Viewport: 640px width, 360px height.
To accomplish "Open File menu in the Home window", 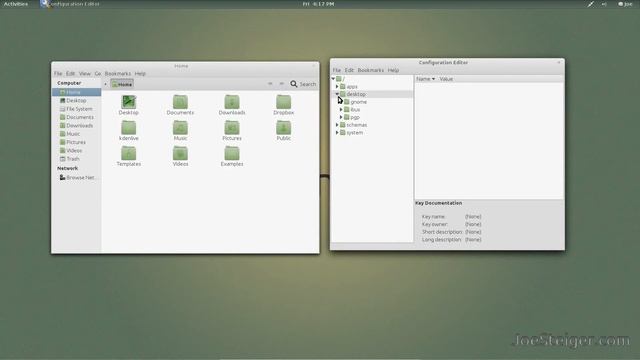I will pyautogui.click(x=58, y=73).
